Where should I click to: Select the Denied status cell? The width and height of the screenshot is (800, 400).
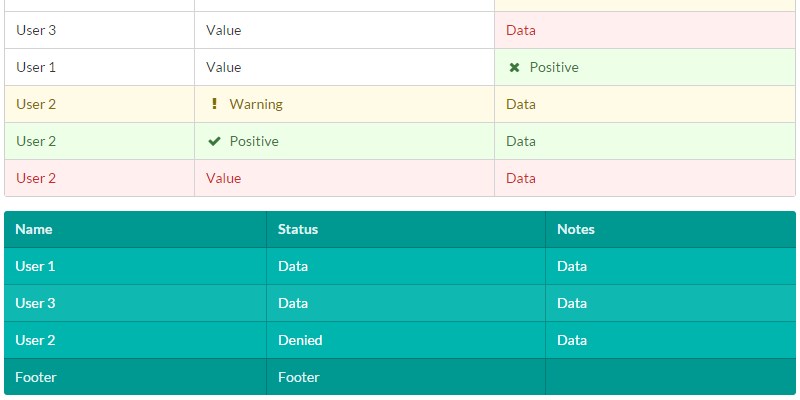(x=300, y=340)
